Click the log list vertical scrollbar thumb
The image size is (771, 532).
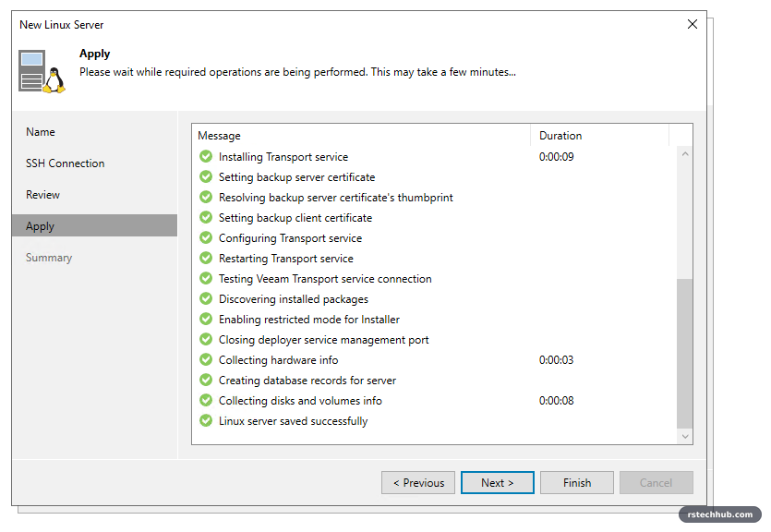coord(684,353)
